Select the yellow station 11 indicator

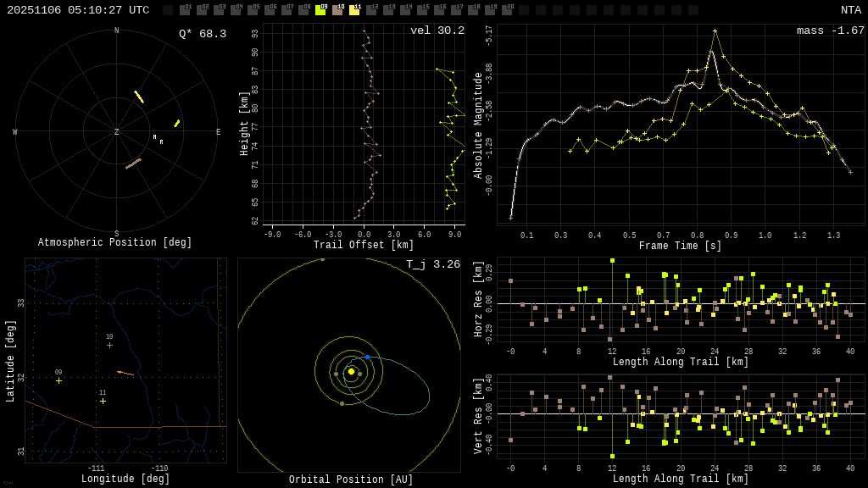click(354, 10)
